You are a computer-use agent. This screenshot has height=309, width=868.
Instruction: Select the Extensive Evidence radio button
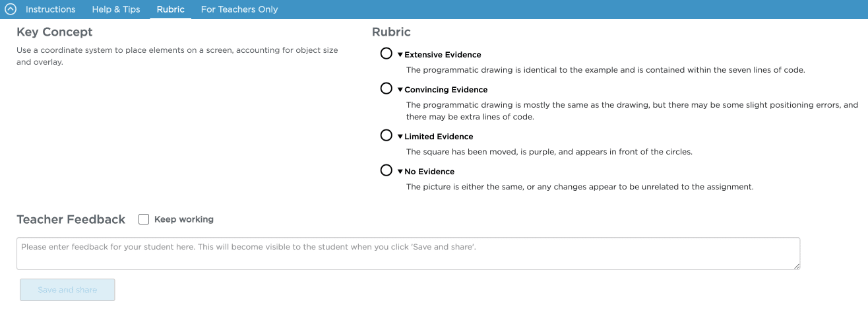pos(387,53)
